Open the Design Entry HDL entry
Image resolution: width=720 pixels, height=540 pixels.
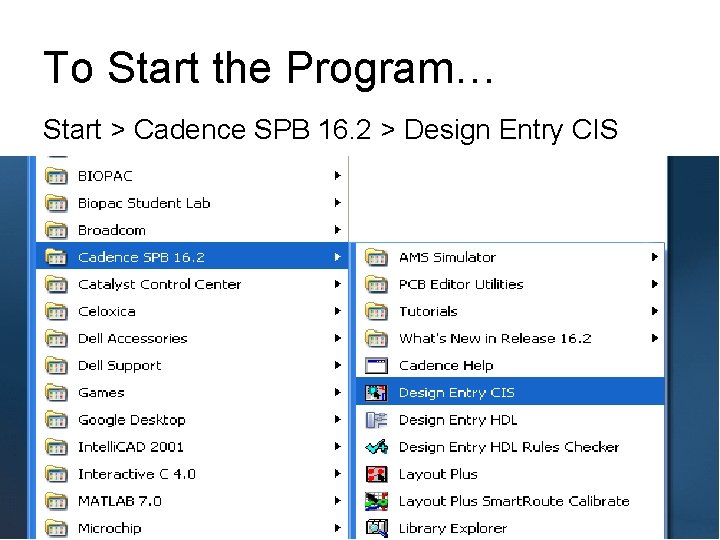[510, 419]
